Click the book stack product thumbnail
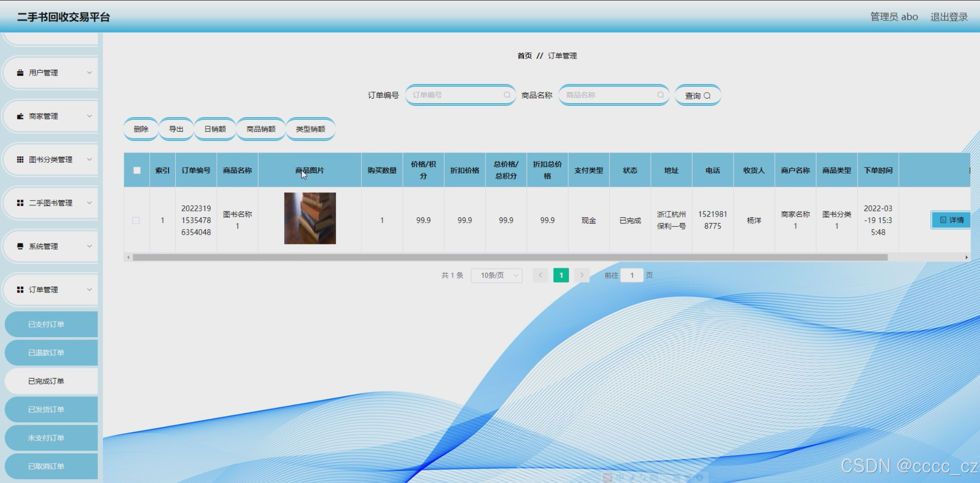The width and height of the screenshot is (980, 483). 310,218
